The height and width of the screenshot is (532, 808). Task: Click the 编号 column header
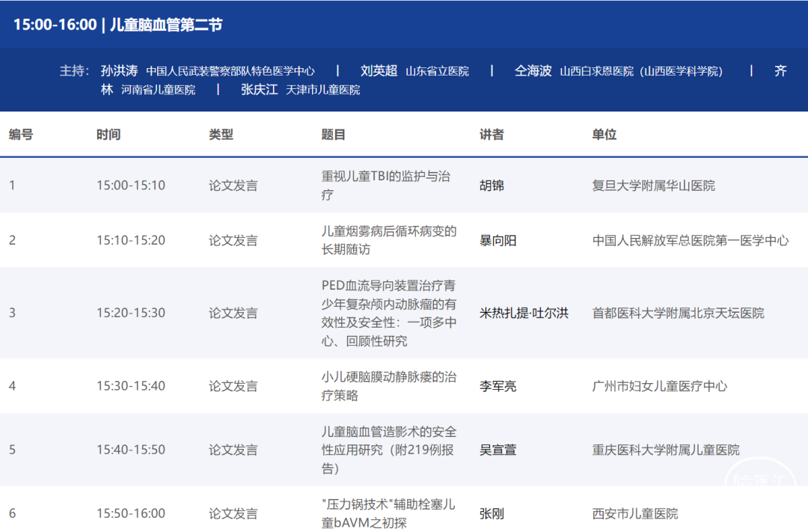[21, 135]
